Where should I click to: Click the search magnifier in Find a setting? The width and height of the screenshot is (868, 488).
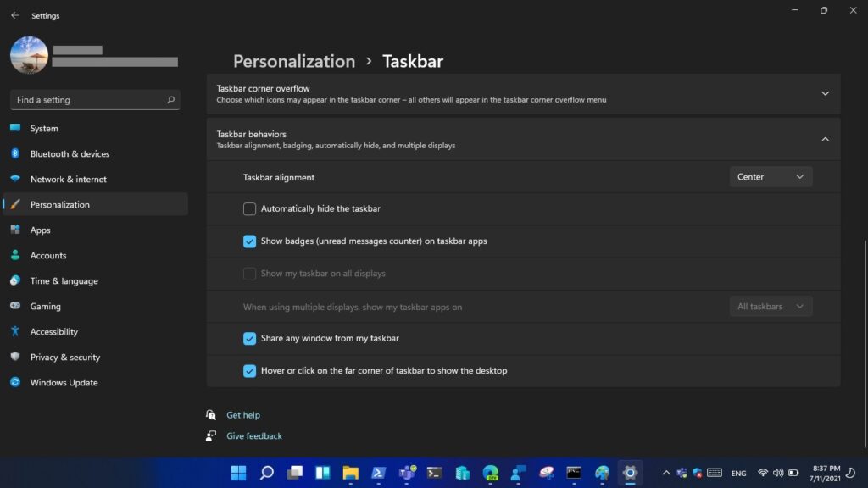(170, 100)
